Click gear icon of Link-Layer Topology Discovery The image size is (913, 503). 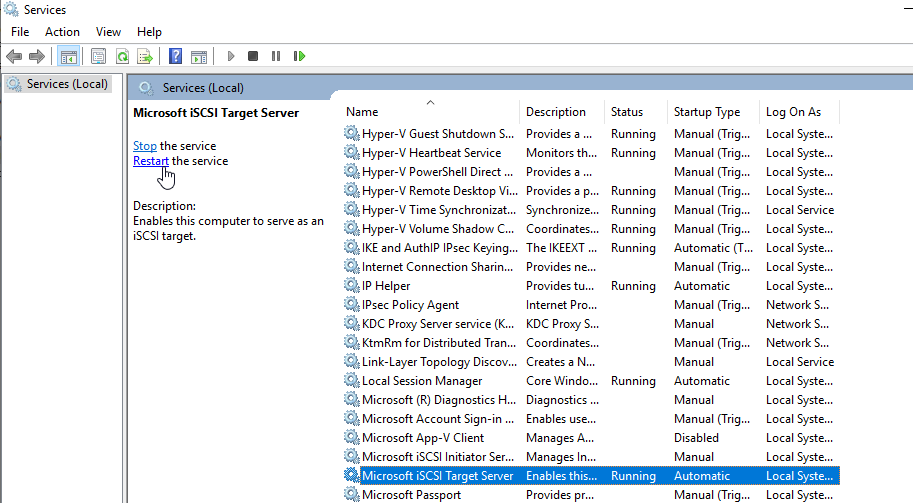pos(352,362)
